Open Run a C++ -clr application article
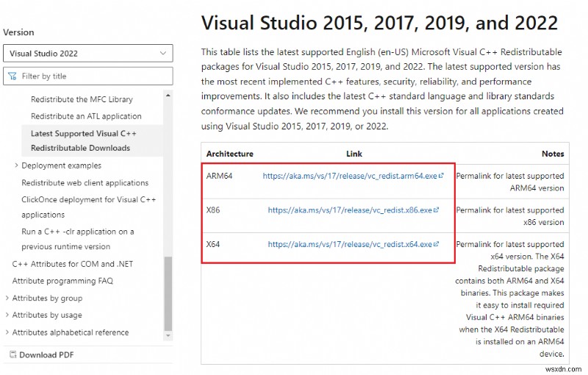Viewport: 588px width, 375px height. point(78,239)
